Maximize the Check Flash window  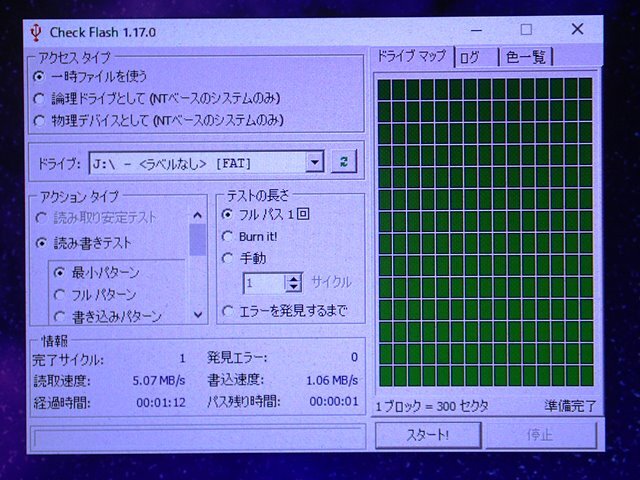526,29
